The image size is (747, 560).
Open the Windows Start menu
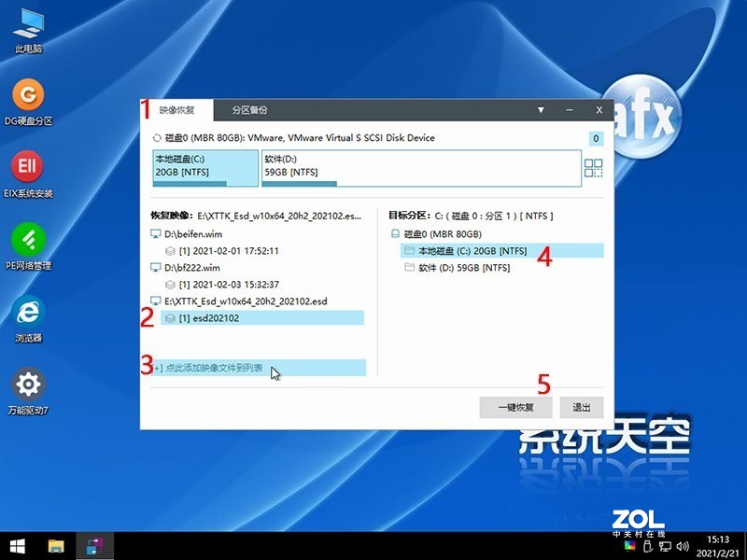18,546
